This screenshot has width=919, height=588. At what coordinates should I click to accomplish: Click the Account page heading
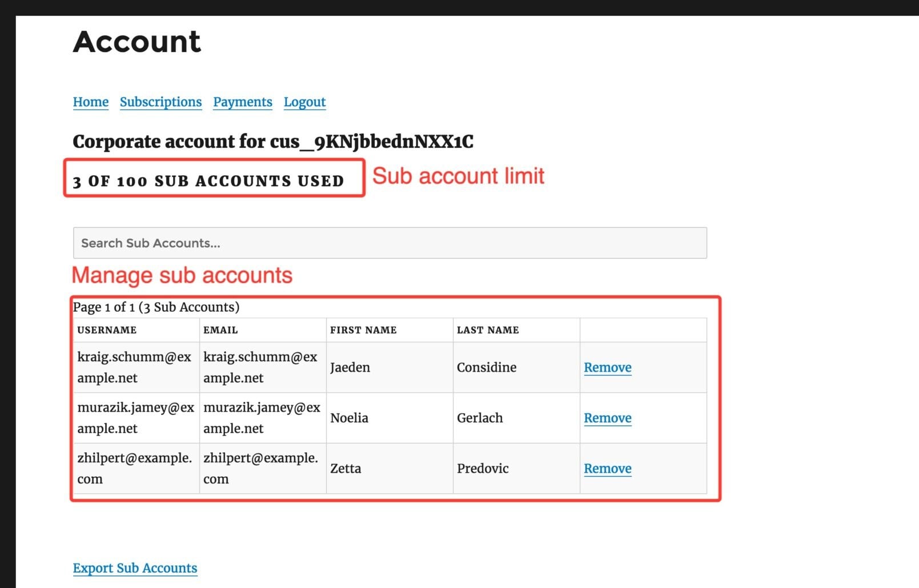click(x=137, y=42)
